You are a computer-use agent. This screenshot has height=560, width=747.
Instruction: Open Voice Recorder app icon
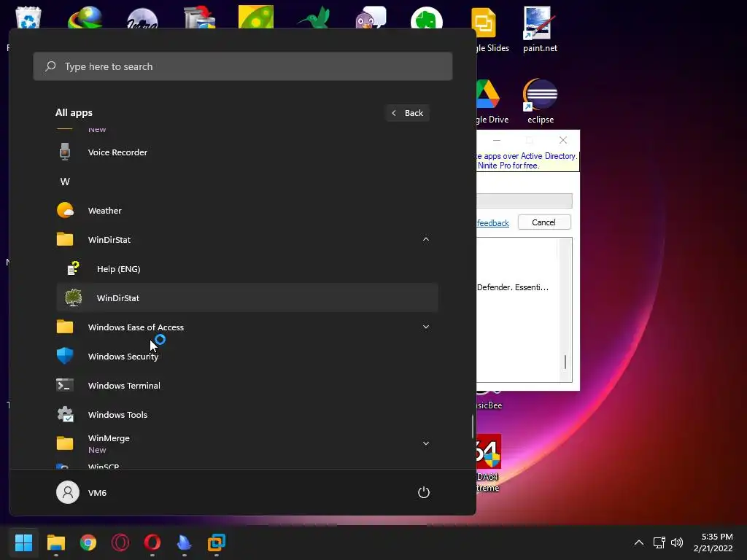(65, 152)
